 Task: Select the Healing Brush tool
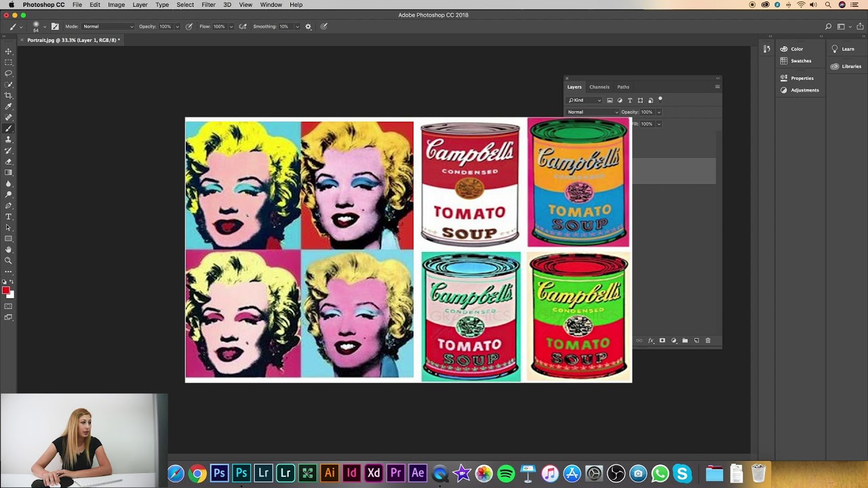[x=9, y=117]
